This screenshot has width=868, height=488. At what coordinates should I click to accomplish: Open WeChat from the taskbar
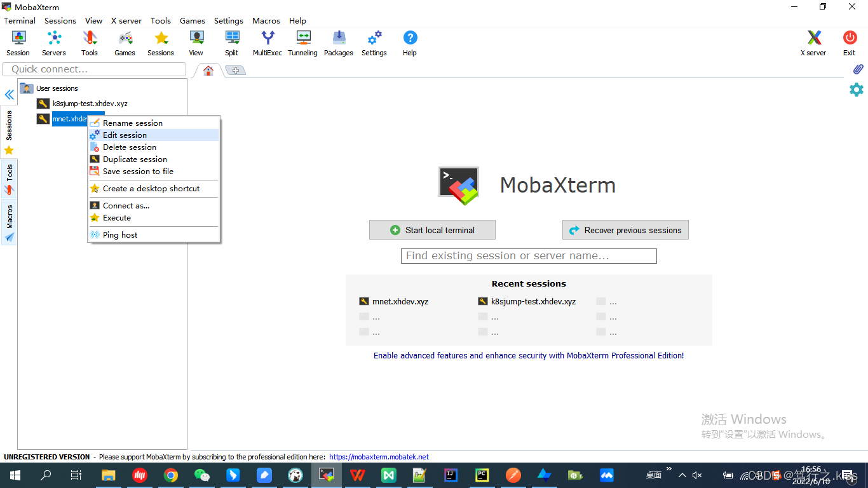click(202, 475)
